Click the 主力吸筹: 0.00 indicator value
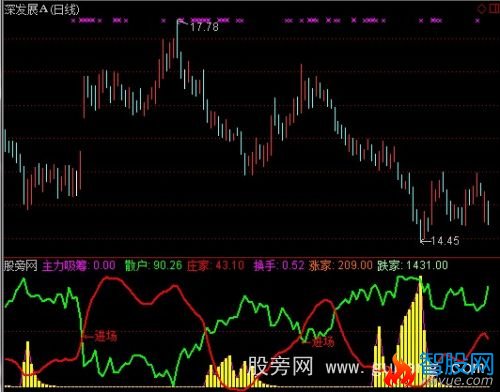 79,266
